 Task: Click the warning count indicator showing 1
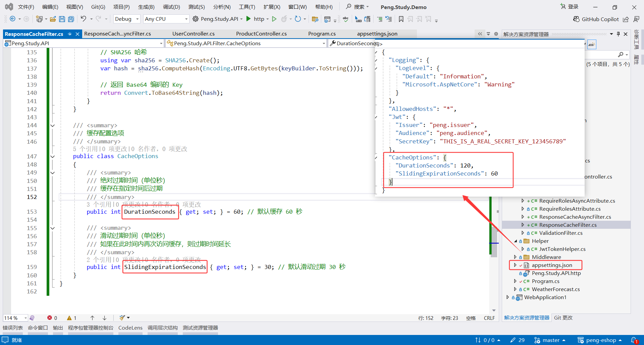72,318
